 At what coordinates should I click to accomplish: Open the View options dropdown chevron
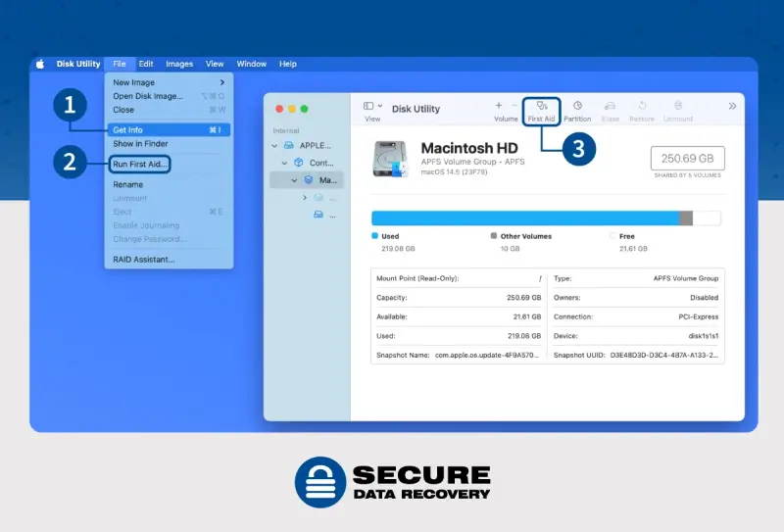380,106
